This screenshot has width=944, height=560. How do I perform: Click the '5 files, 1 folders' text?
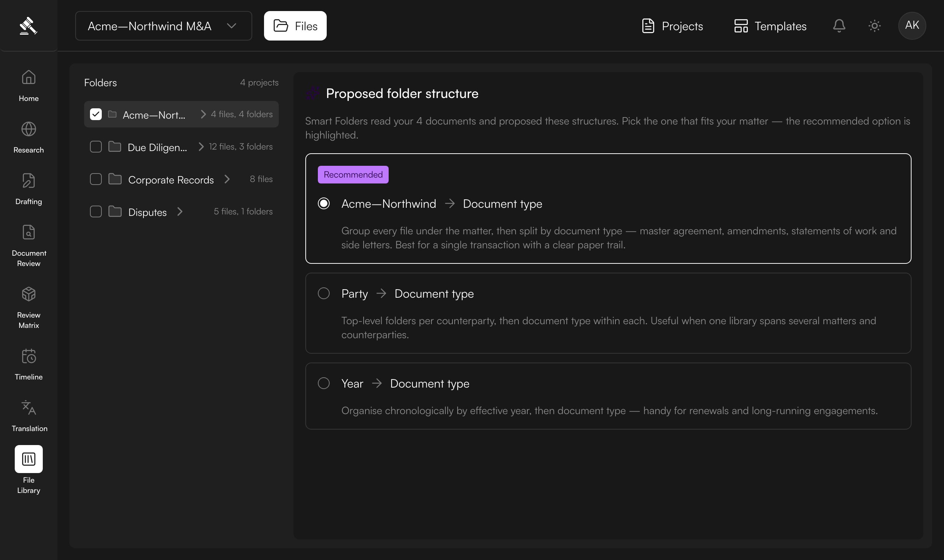[243, 211]
